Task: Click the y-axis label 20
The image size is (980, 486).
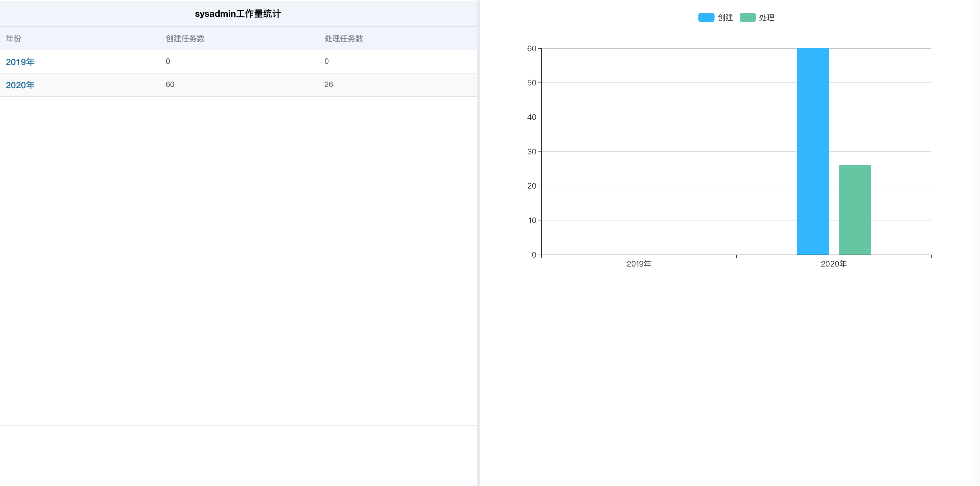Action: [532, 186]
